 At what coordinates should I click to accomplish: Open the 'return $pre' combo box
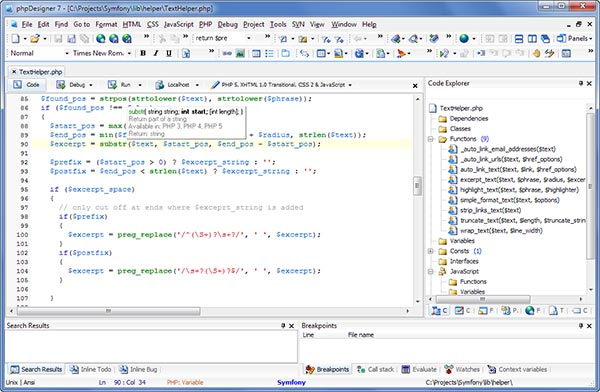pyautogui.click(x=249, y=38)
